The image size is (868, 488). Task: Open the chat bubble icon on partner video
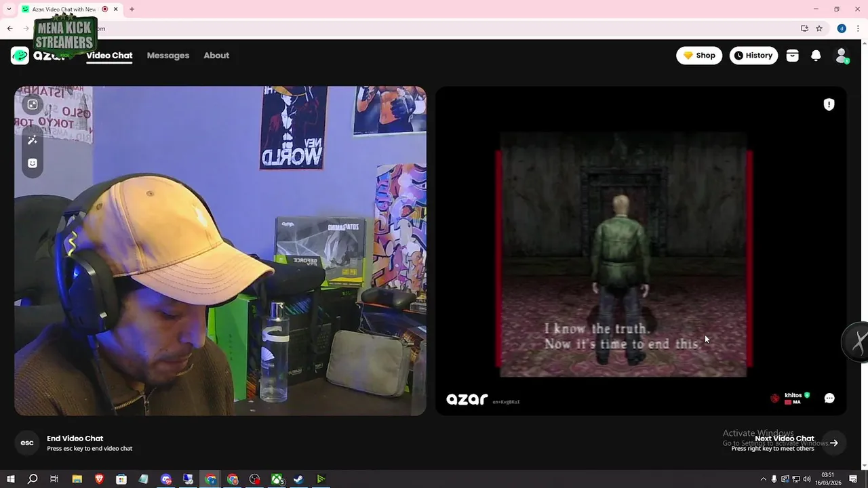click(x=829, y=399)
